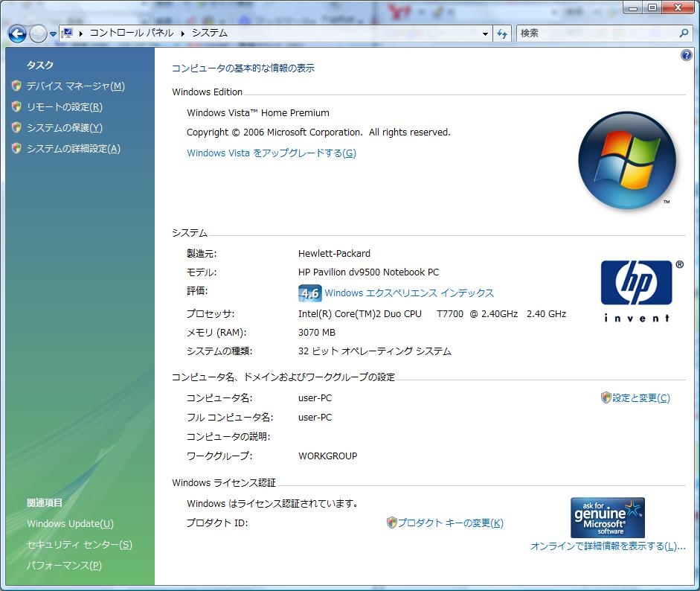
Task: Select システム in the address breadcrumb
Action: point(209,33)
